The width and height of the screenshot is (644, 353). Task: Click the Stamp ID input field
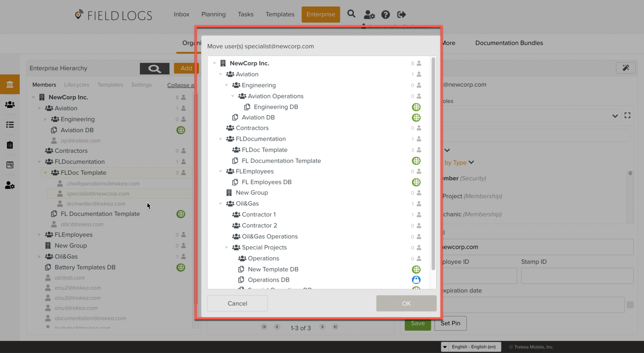577,276
